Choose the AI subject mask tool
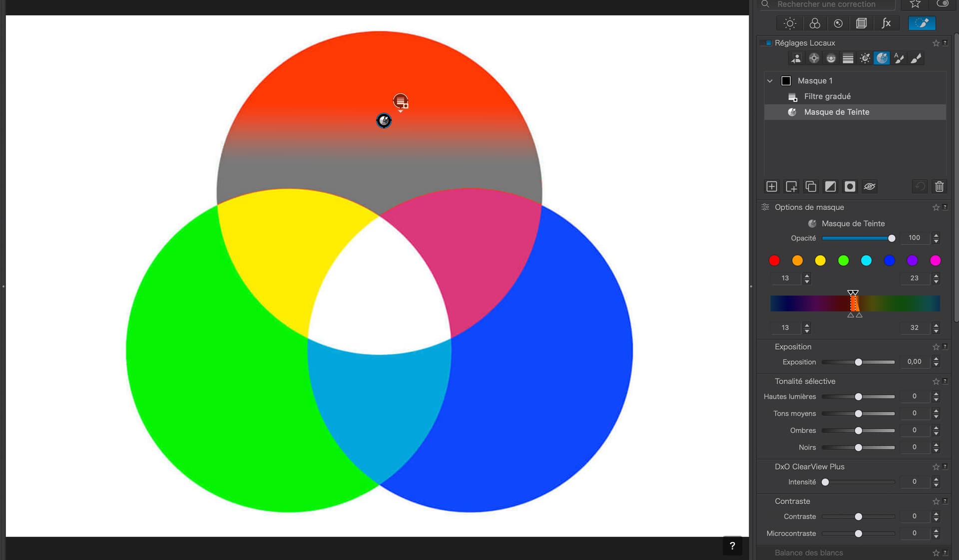 click(x=796, y=58)
